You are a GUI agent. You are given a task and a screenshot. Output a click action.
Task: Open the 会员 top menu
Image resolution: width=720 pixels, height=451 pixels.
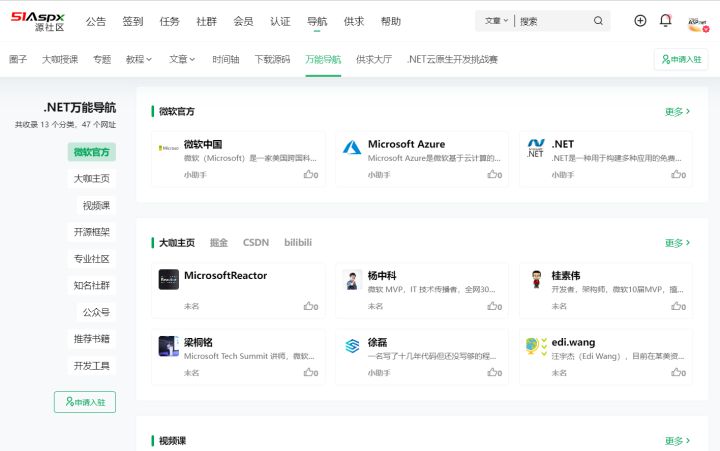pos(243,22)
